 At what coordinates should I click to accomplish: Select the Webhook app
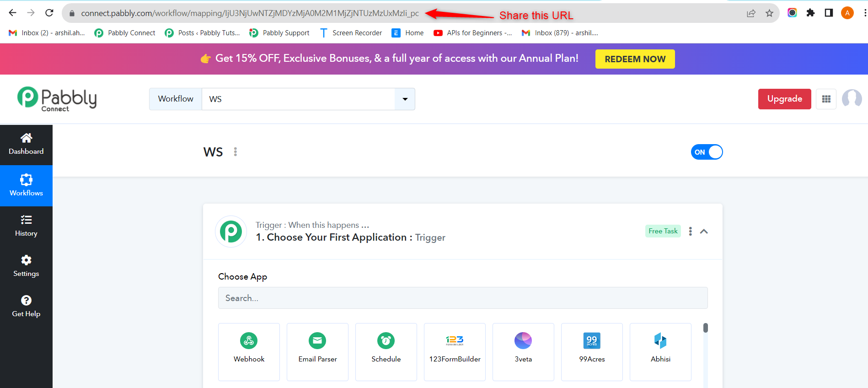tap(249, 352)
